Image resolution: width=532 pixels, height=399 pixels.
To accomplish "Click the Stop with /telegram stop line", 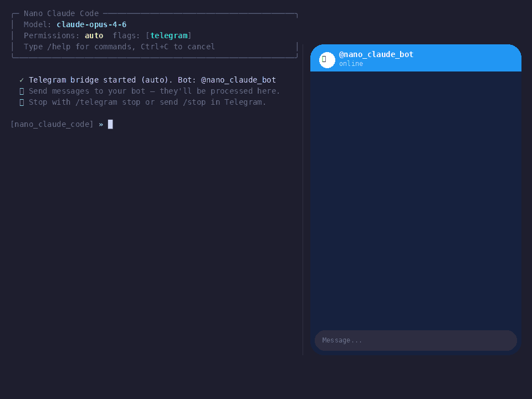I will (147, 102).
